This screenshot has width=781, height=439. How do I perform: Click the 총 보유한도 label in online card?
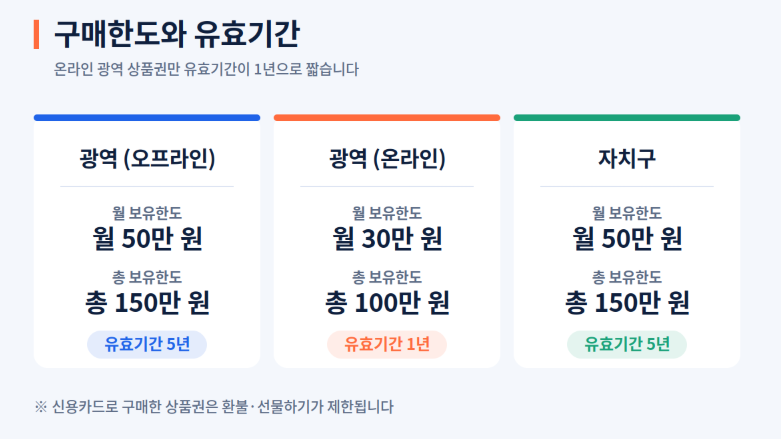pos(387,277)
